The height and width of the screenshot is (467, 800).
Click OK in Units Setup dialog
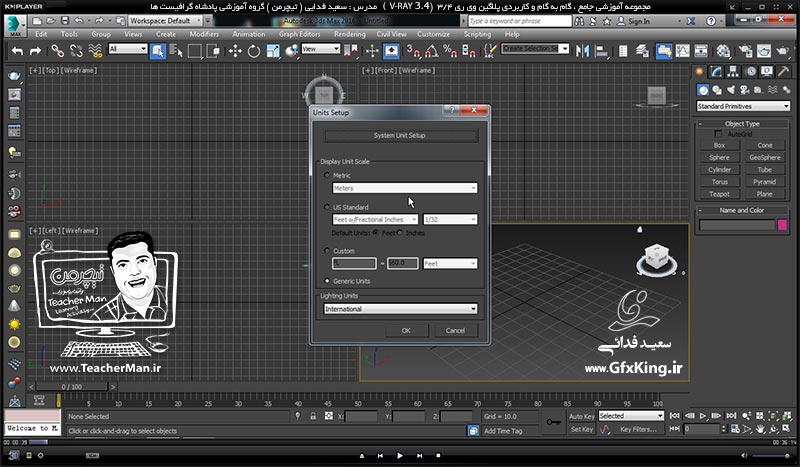point(406,331)
